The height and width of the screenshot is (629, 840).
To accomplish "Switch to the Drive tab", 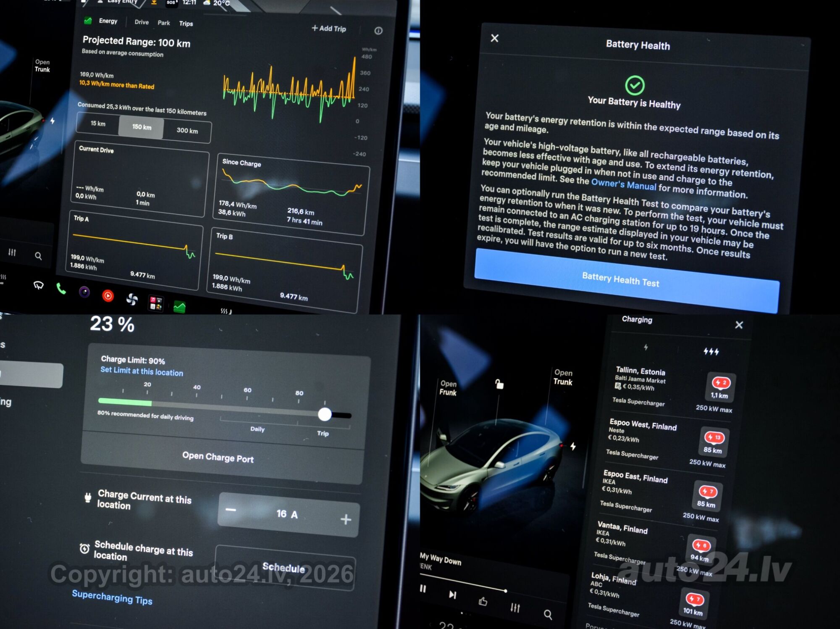I will point(142,22).
